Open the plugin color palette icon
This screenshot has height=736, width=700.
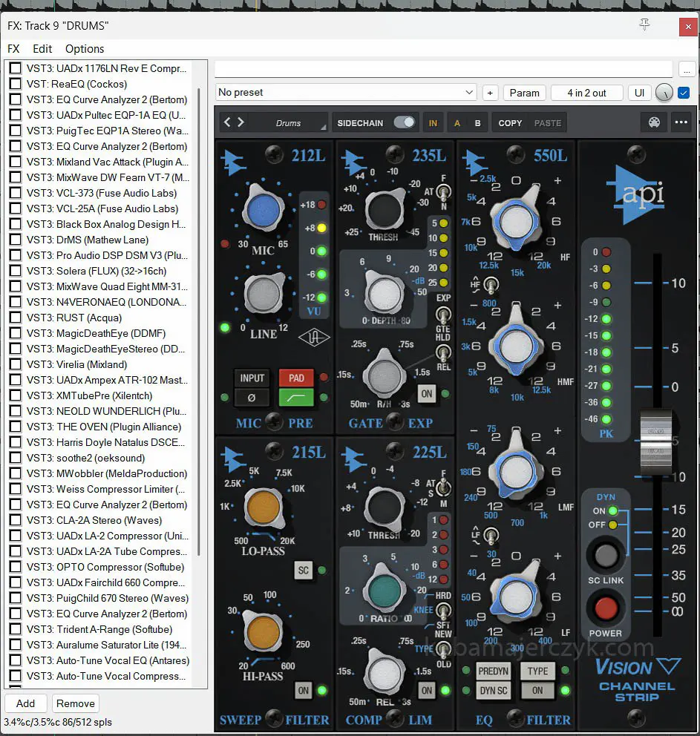653,122
